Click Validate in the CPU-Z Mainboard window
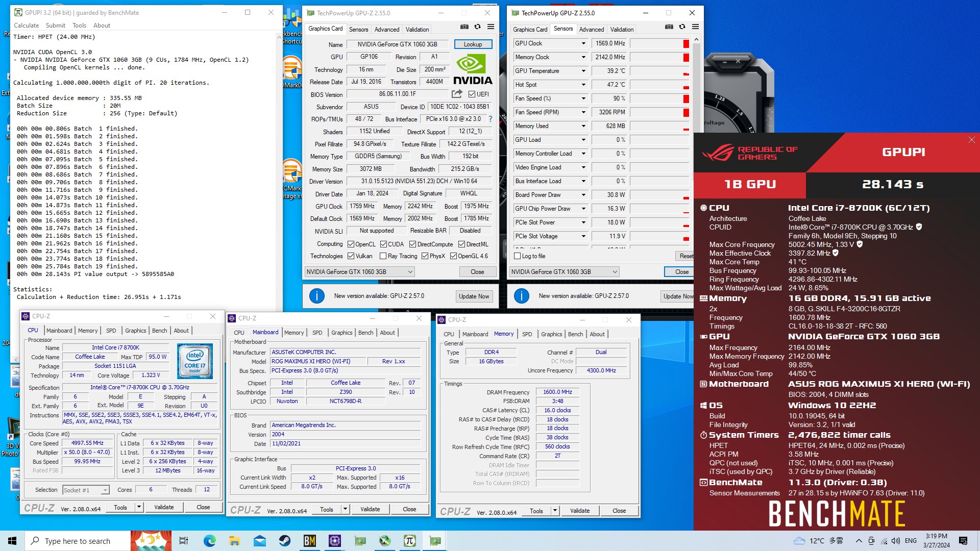The width and height of the screenshot is (980, 551). click(370, 509)
